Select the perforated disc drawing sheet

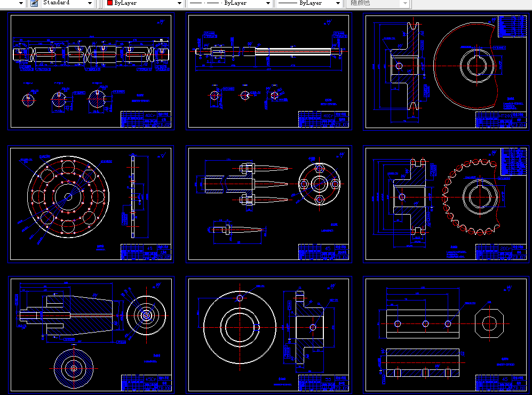click(x=91, y=204)
